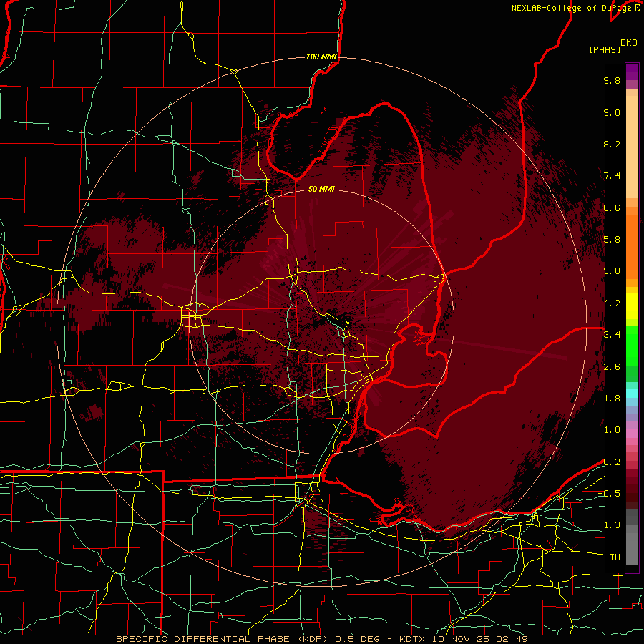Pick the bright yellow color bar segment
Screen dimensions: 644x644
tap(632, 306)
